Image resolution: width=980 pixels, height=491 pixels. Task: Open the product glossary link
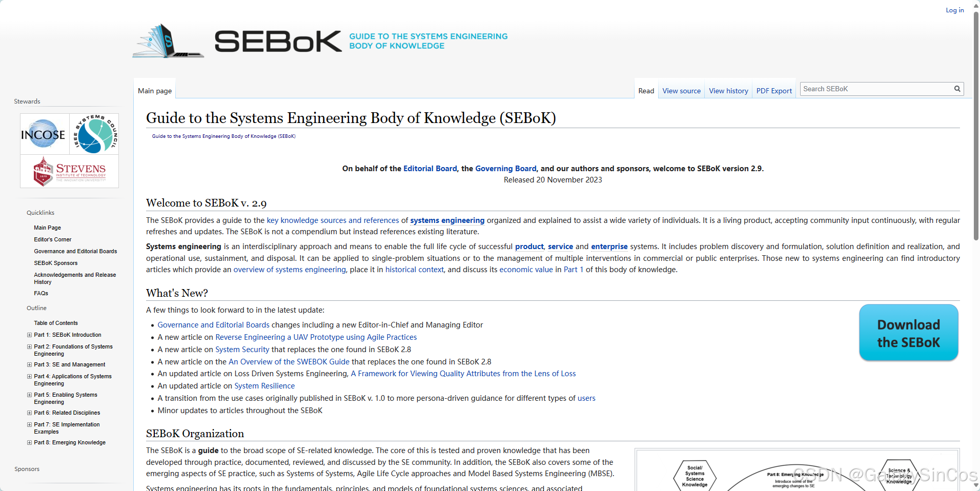click(x=529, y=247)
